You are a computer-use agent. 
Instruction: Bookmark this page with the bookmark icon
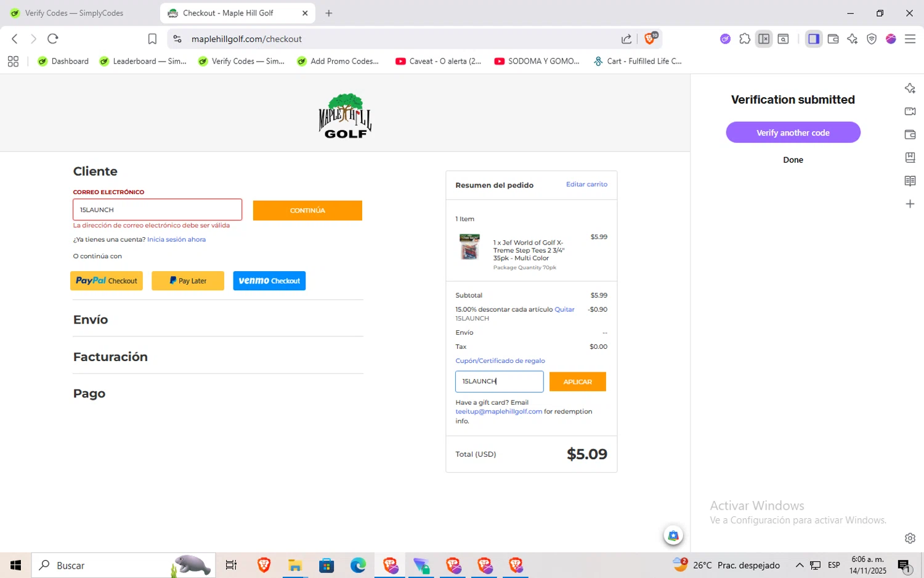coord(152,39)
